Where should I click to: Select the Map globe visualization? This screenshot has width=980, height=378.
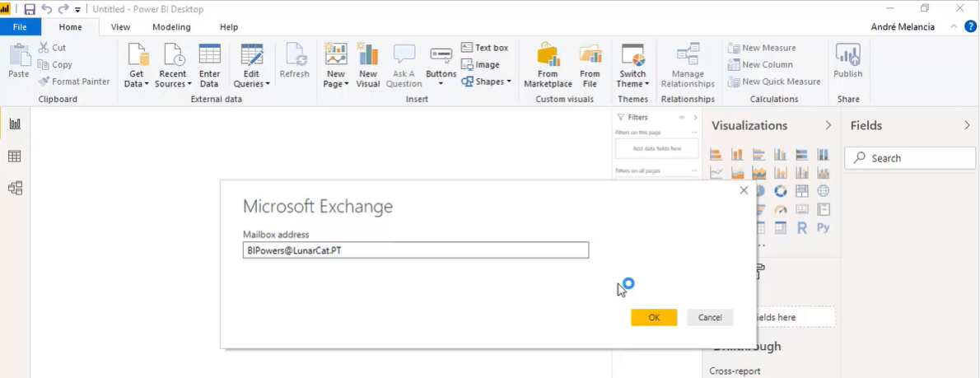[x=824, y=190]
